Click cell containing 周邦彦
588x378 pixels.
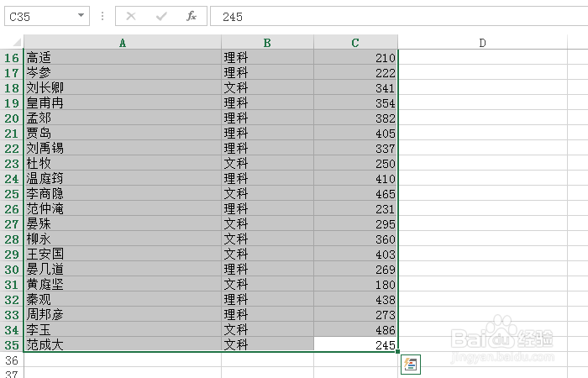click(x=123, y=314)
